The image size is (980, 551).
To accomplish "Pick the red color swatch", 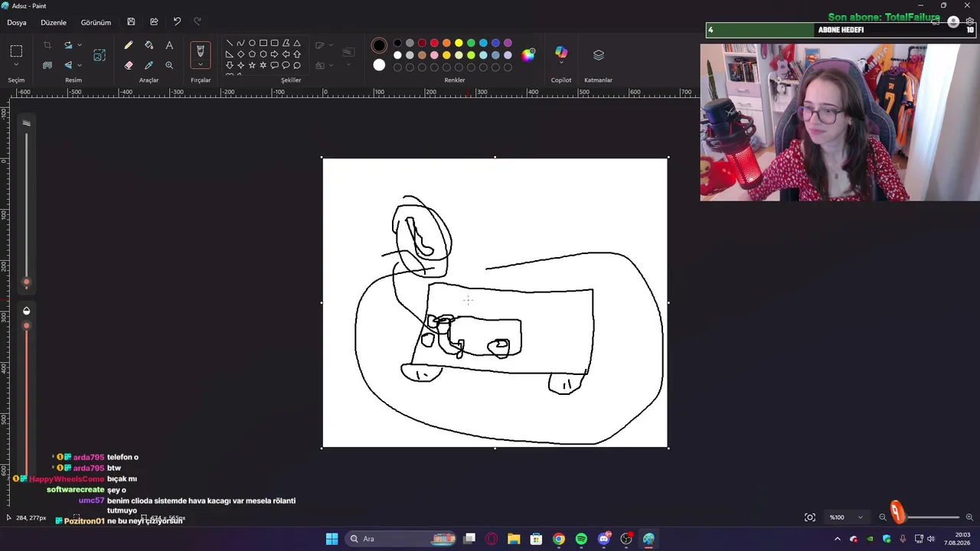I will pos(434,43).
